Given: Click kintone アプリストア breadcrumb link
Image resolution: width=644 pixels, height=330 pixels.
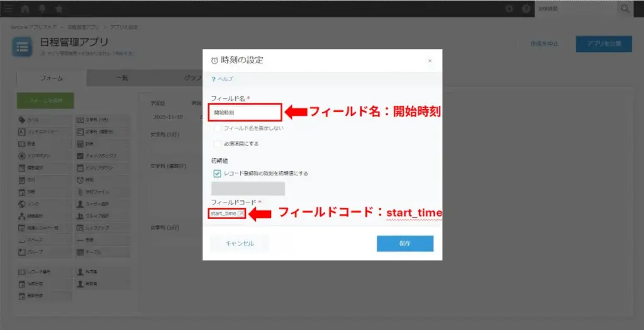Looking at the screenshot, I should click(x=35, y=27).
